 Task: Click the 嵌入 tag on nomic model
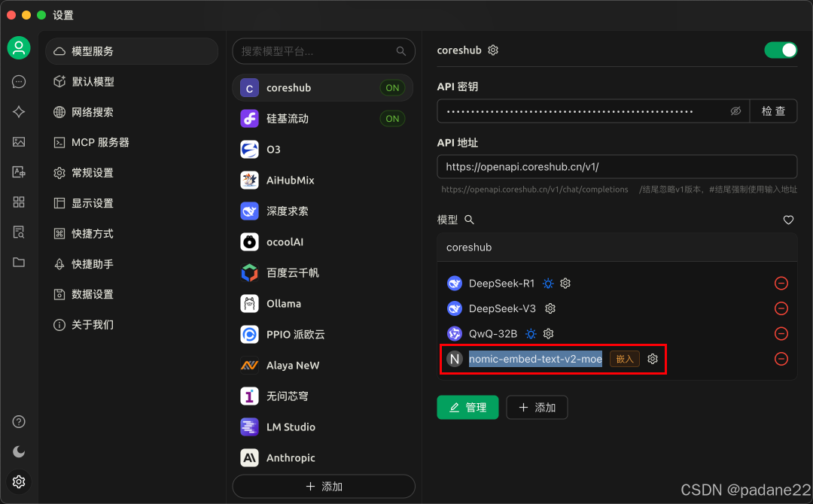point(624,359)
